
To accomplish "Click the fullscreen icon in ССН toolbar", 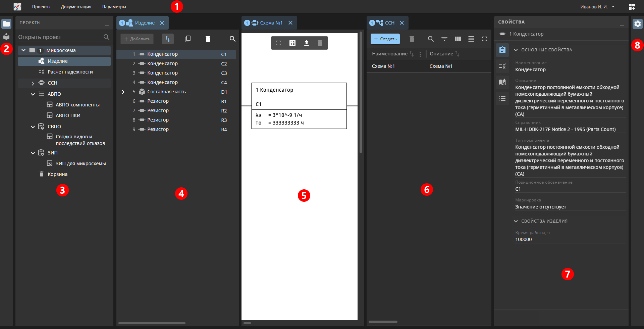I will [485, 39].
